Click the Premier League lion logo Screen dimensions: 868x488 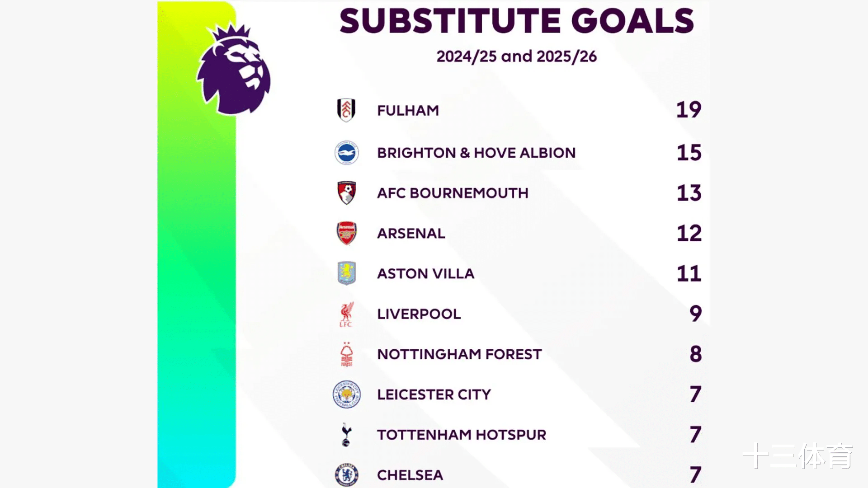click(234, 69)
